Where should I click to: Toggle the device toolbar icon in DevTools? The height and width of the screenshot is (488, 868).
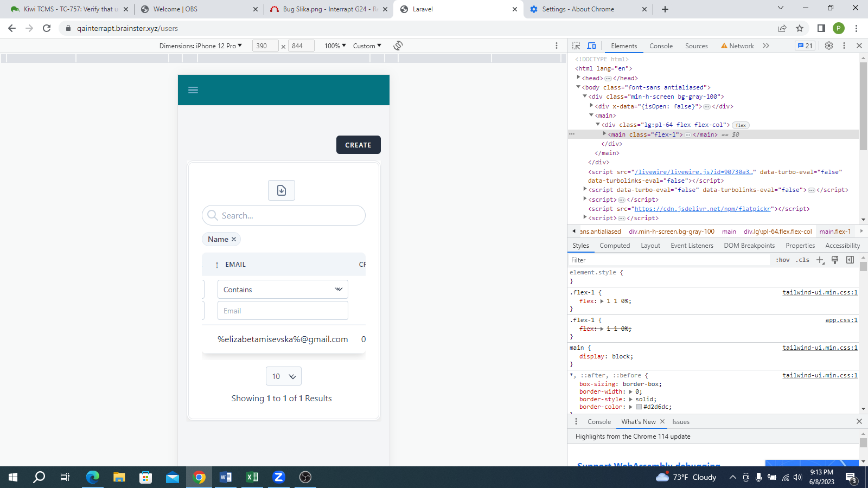coord(592,46)
